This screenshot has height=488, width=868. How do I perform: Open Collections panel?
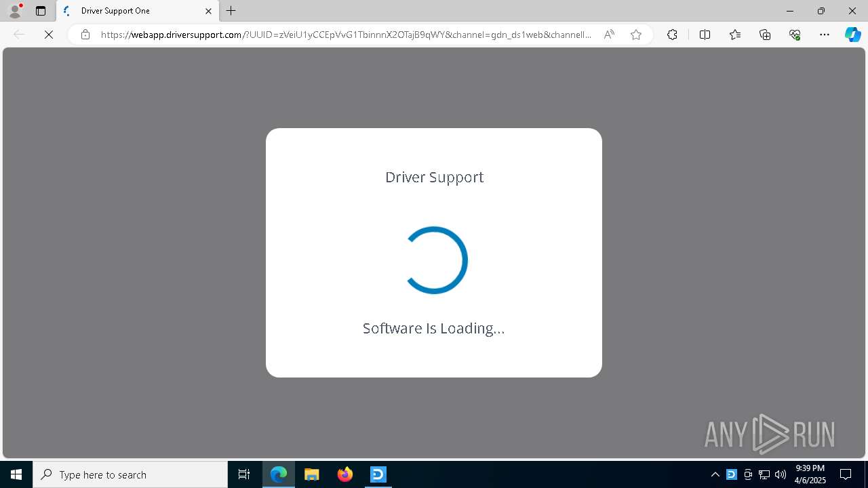[765, 35]
